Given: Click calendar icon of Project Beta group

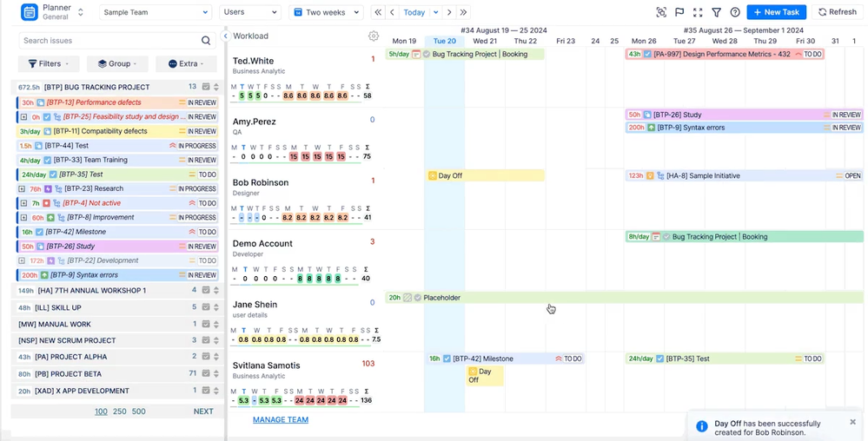Looking at the screenshot, I should [206, 373].
